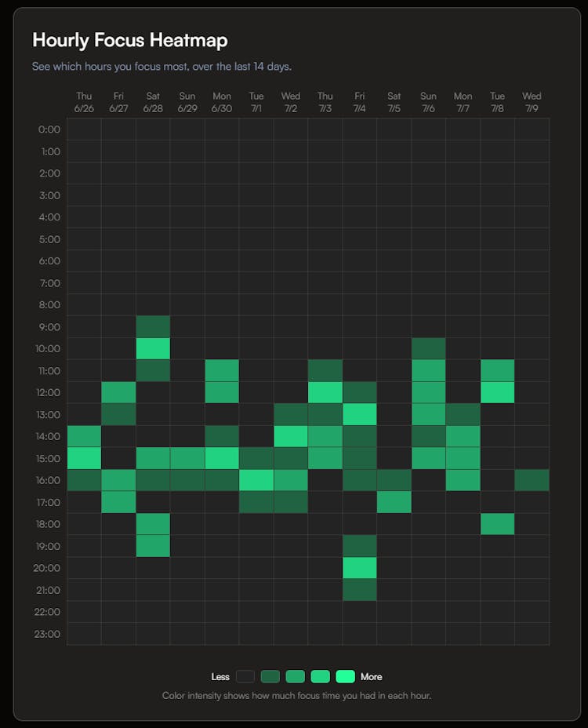Select the Tuesday 7/8 18:00 focus cell
This screenshot has width=588, height=728.
497,524
